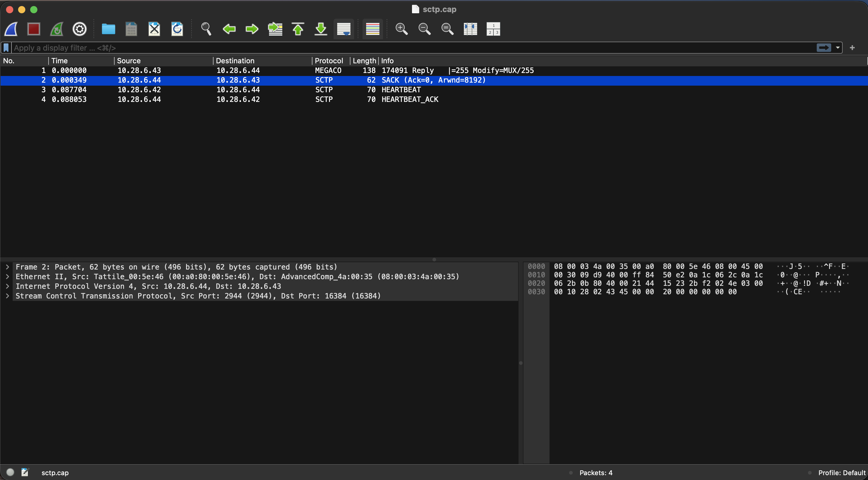This screenshot has width=868, height=480.
Task: Save this capture file
Action: click(131, 29)
